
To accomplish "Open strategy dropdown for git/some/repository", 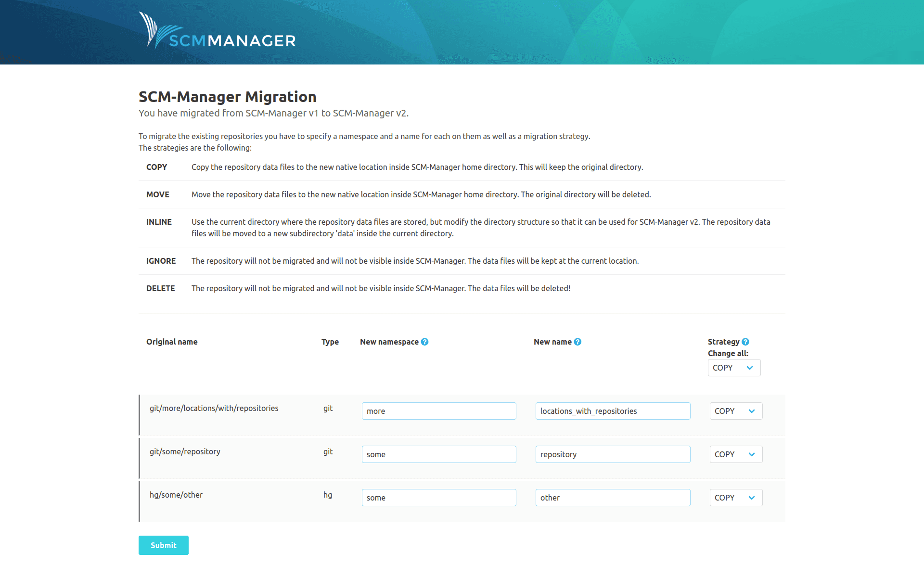I will click(736, 454).
